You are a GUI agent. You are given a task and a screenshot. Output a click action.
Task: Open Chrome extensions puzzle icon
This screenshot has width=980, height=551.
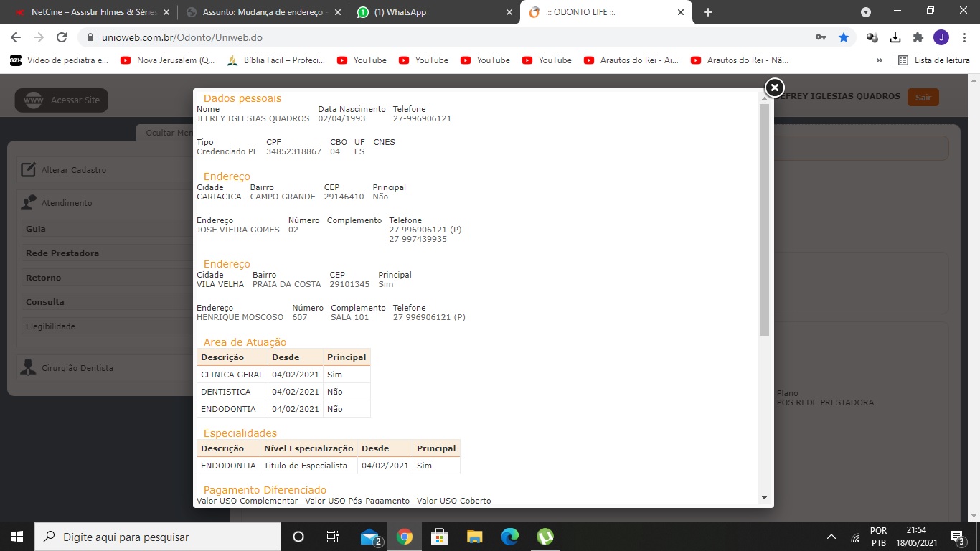coord(918,37)
